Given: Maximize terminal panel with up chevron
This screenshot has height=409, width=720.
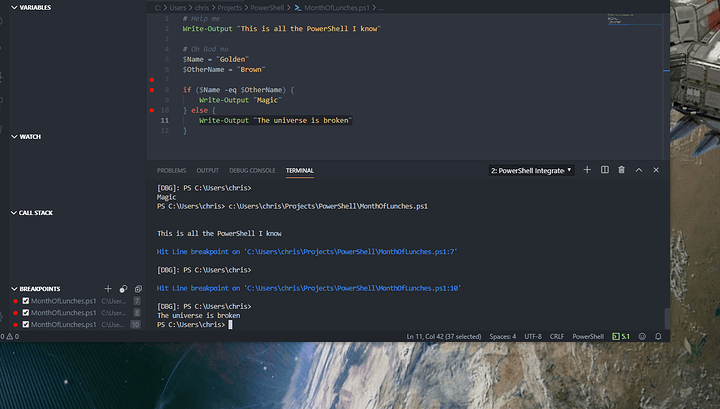Looking at the screenshot, I should tap(639, 170).
